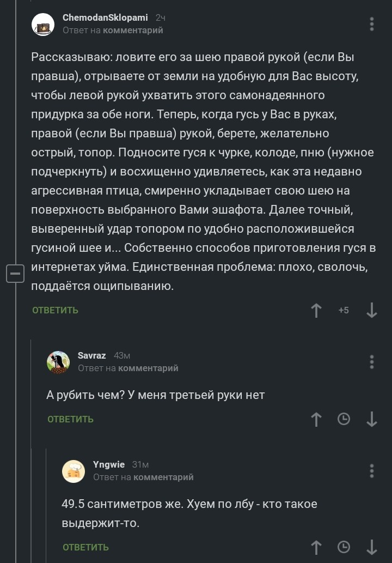This screenshot has width=392, height=563.
Task: Collapse the ChemodanSklopami comment thread
Action: click(15, 273)
